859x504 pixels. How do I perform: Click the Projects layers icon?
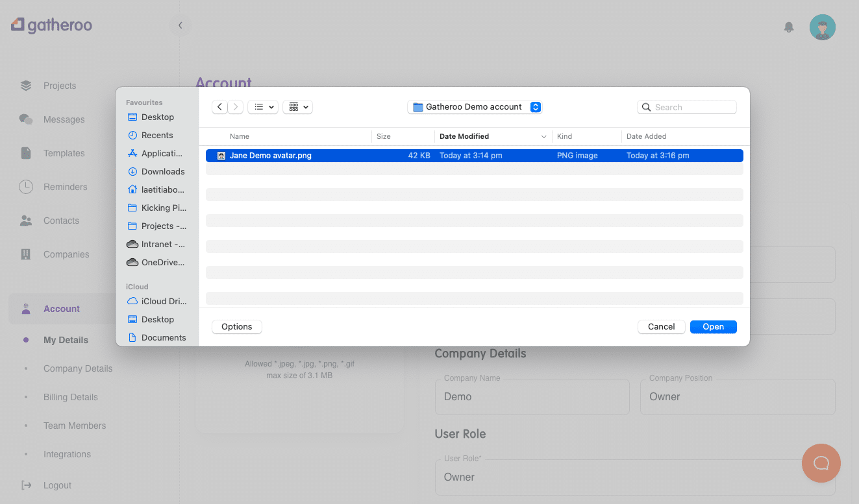coord(26,86)
